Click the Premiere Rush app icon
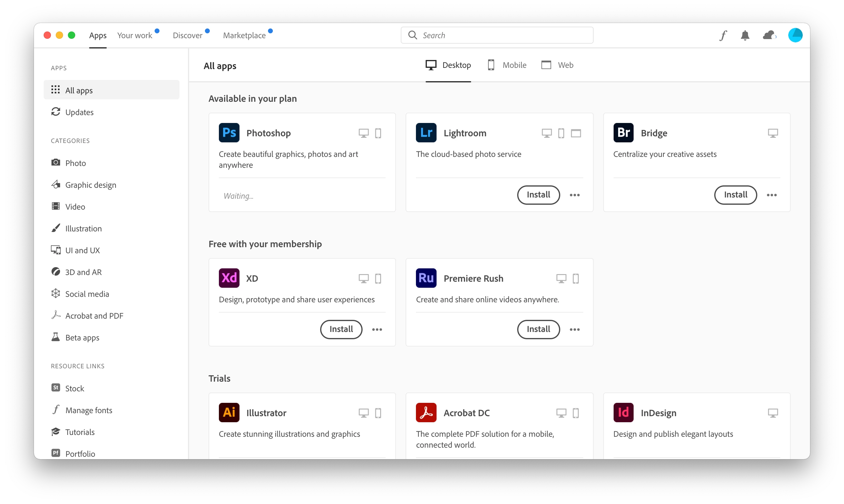 (426, 278)
